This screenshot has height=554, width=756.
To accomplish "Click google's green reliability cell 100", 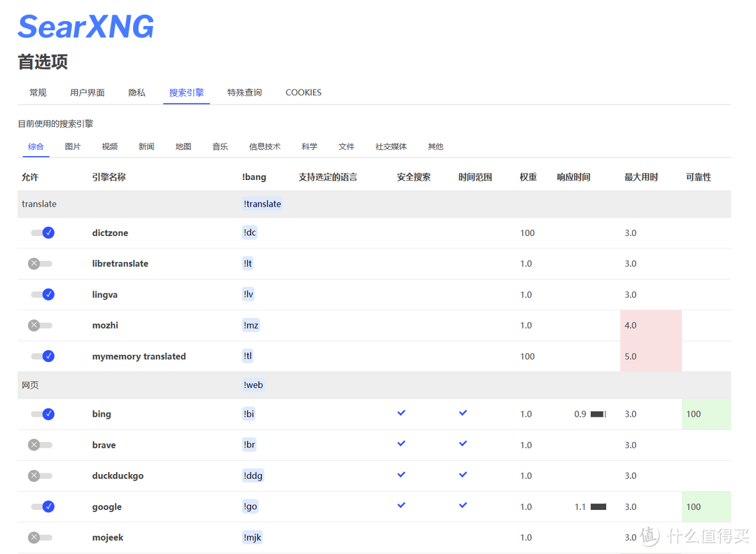I will click(x=706, y=506).
